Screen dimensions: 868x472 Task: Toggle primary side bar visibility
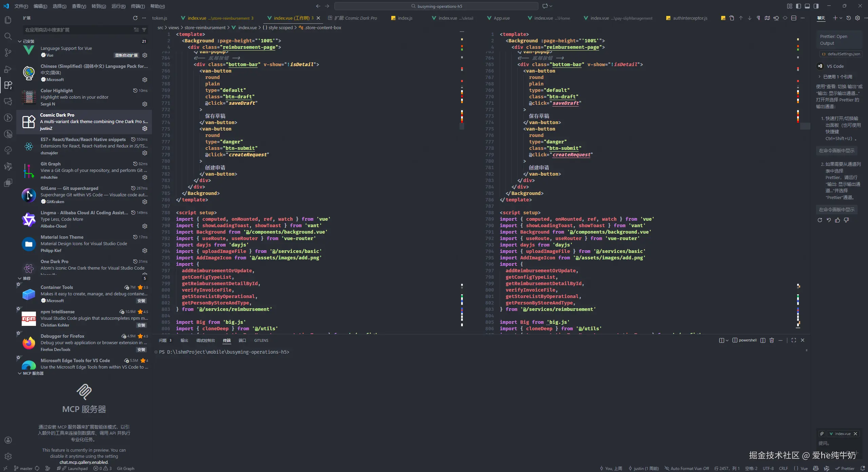click(798, 6)
